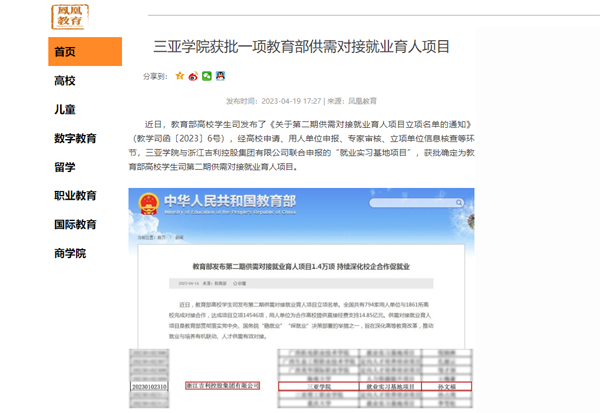
Task: Open the Ministry of Education screenshot image
Action: pyautogui.click(x=302, y=298)
